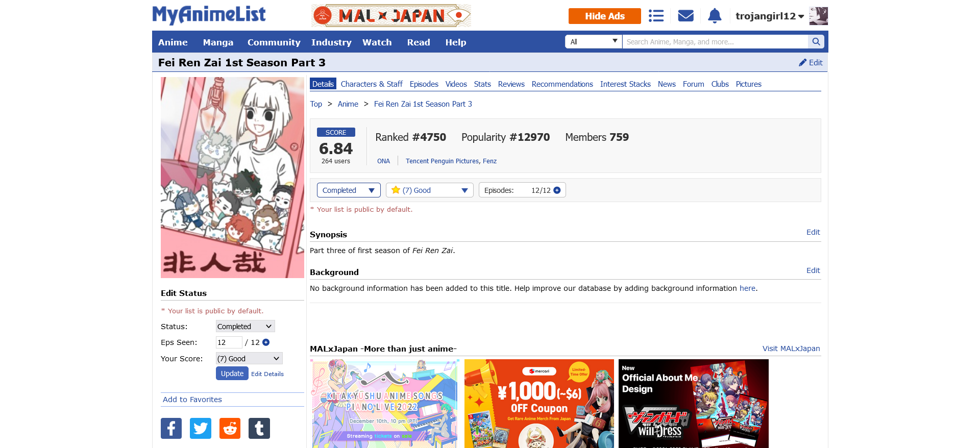Viewport: 980px width, 448px height.
Task: Focus the search anime text field
Action: (x=715, y=42)
